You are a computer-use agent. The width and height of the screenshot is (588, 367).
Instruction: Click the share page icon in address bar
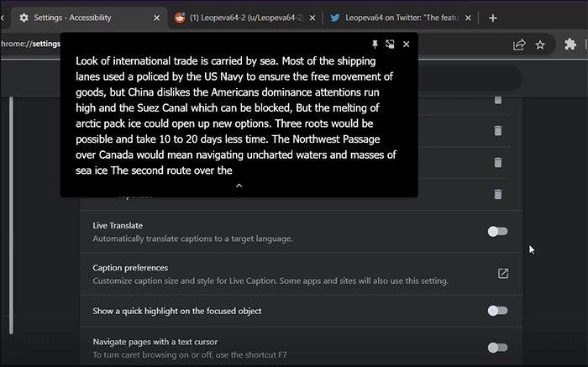click(519, 45)
